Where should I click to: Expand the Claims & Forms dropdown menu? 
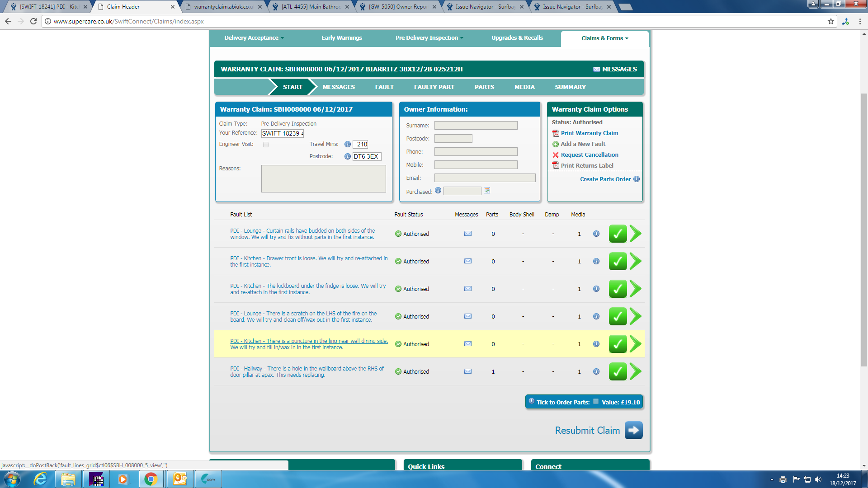[x=604, y=38]
